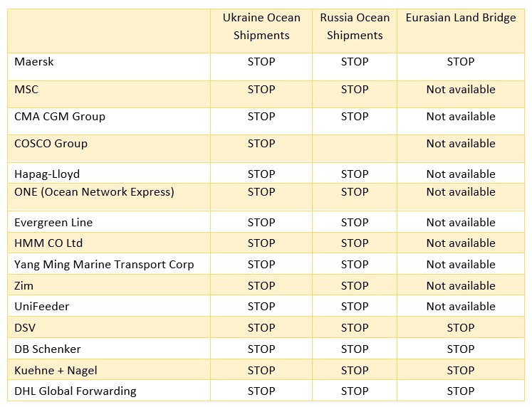This screenshot has height=407, width=532.
Task: Click the DB Schenker label
Action: pos(48,349)
